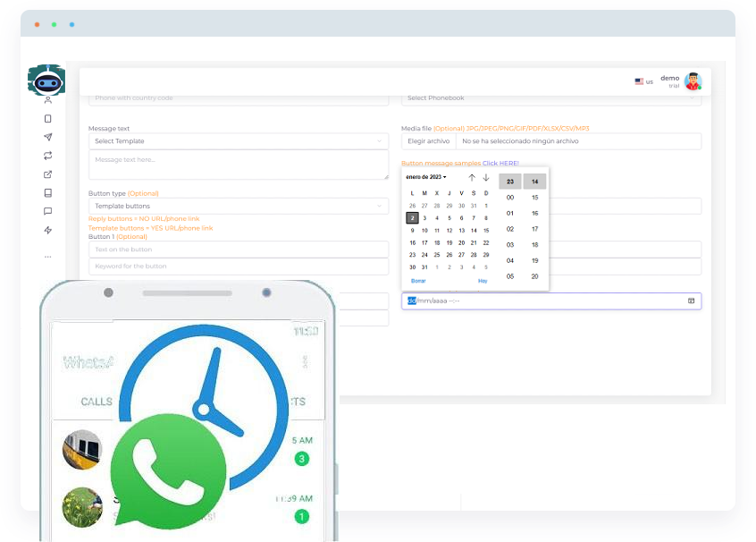
Task: Choose hour 05 in time picker
Action: (x=510, y=276)
